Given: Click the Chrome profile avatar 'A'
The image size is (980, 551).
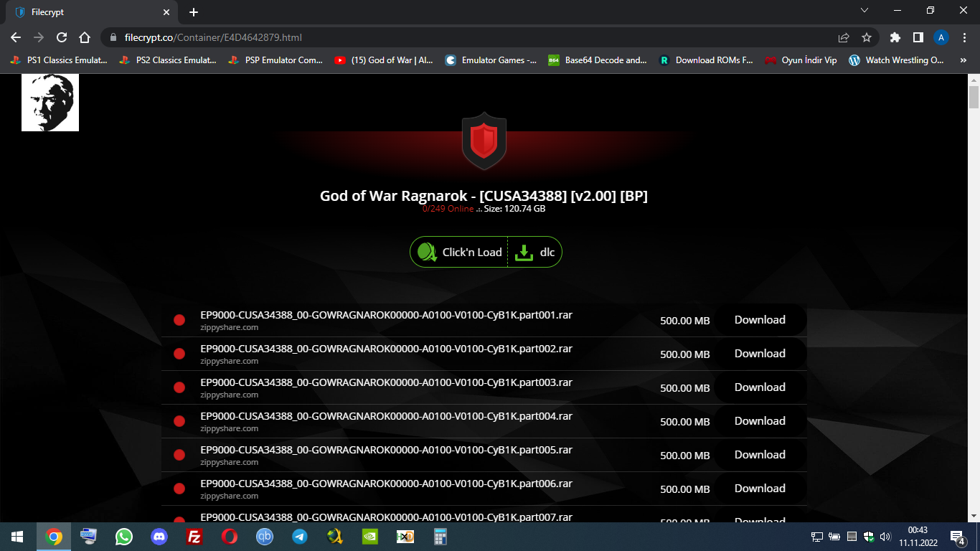Looking at the screenshot, I should pyautogui.click(x=941, y=37).
